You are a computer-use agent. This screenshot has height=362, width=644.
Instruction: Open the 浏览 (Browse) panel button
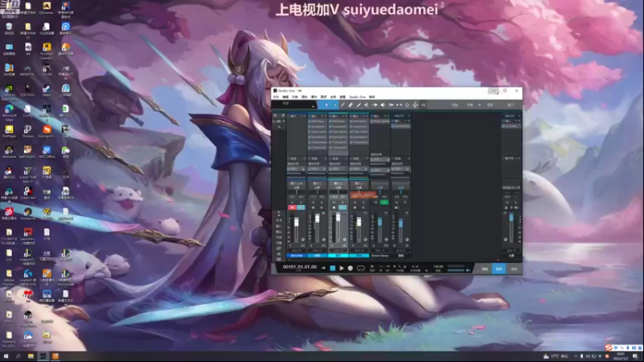pos(514,269)
